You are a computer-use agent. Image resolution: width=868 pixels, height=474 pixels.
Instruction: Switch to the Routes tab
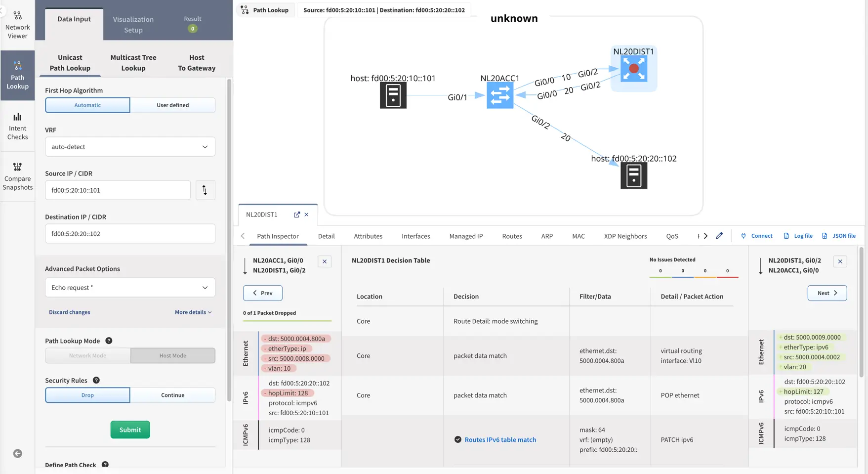(x=512, y=236)
